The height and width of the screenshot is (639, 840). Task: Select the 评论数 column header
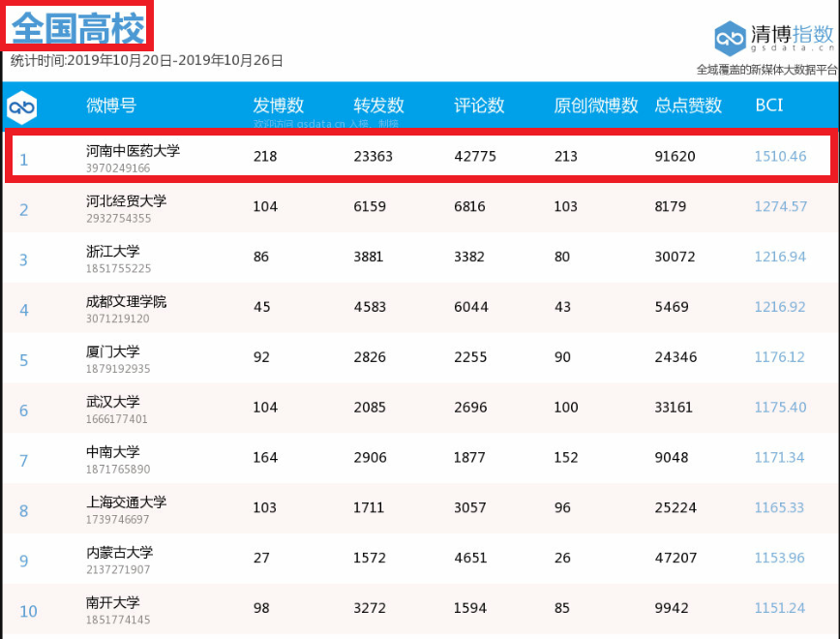480,106
